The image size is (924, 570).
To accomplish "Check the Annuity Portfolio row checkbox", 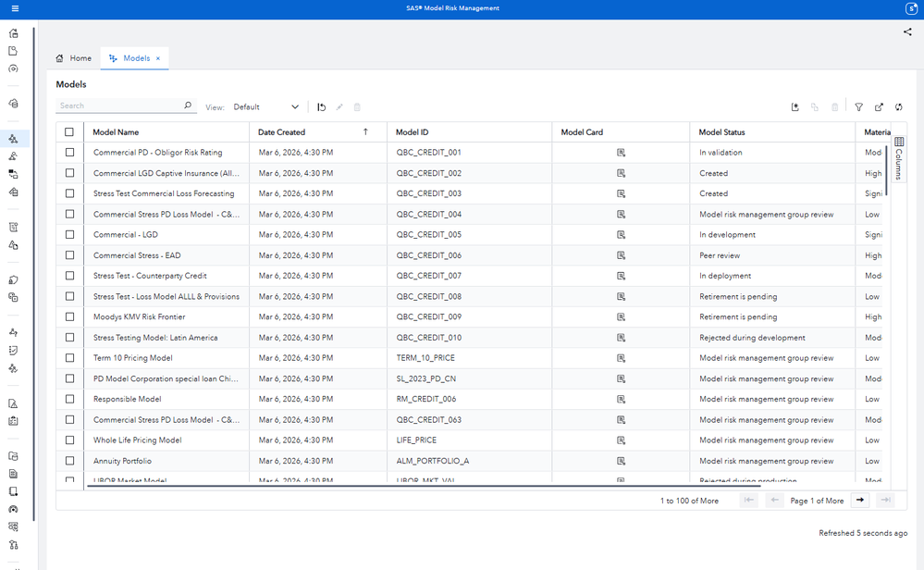I will (69, 461).
